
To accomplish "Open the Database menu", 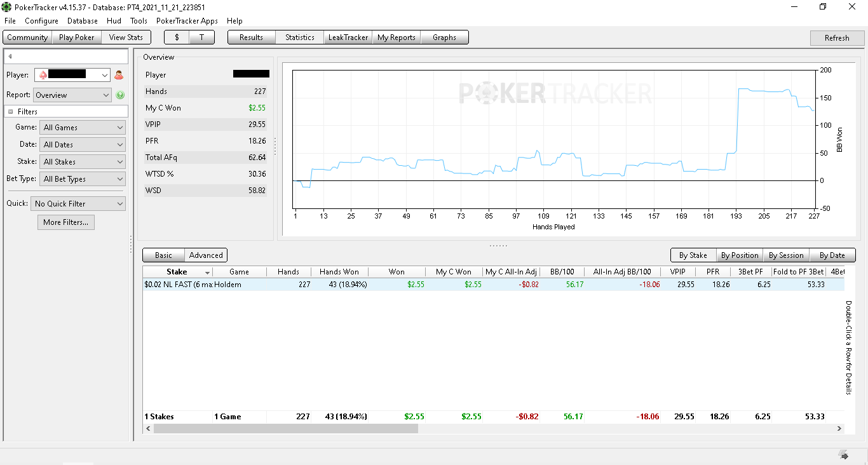I will click(83, 21).
